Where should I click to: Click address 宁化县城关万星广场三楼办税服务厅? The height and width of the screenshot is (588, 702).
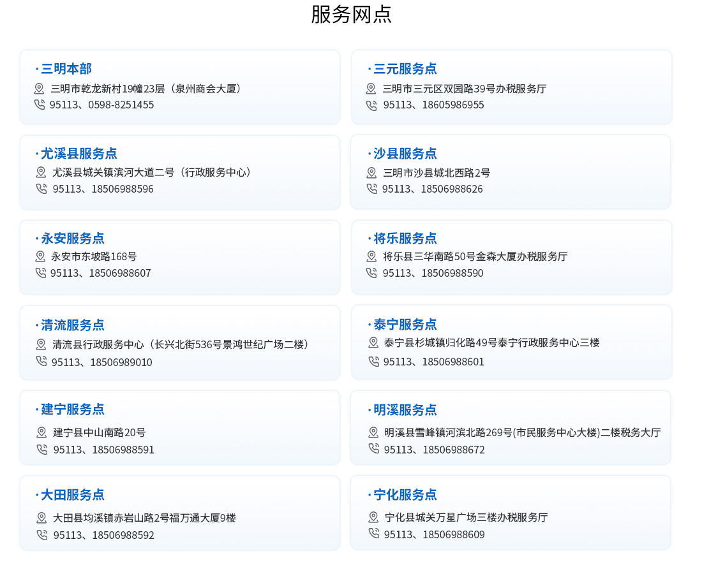[x=466, y=517]
